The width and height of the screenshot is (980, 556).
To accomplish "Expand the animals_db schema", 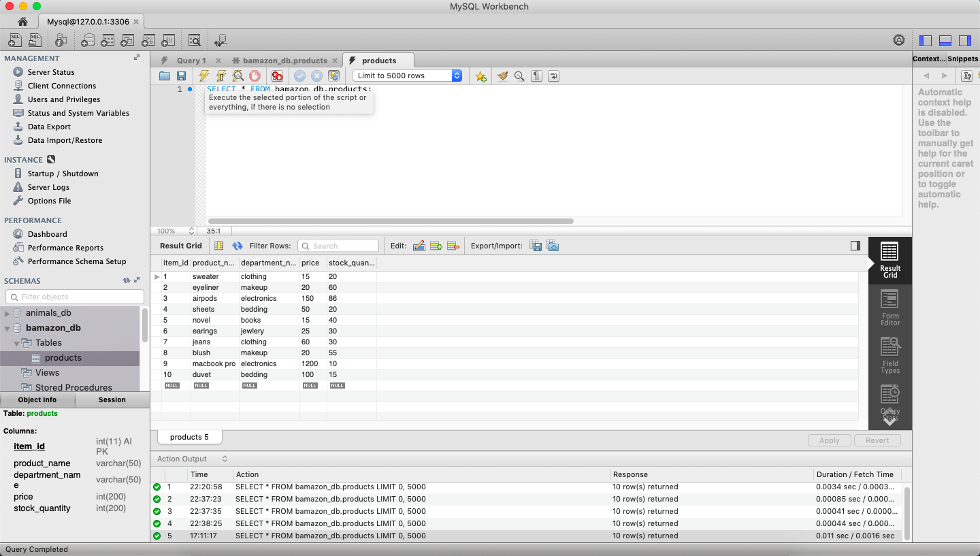I will [x=7, y=313].
